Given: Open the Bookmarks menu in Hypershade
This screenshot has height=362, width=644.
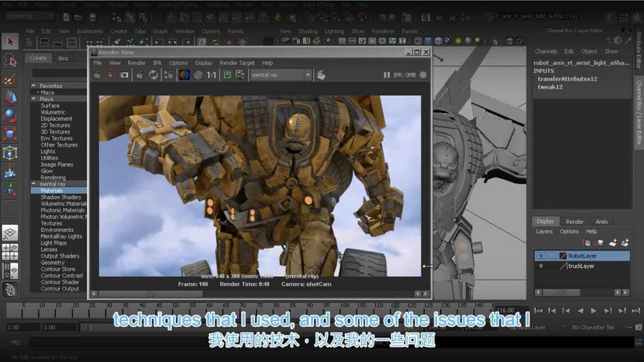Looking at the screenshot, I should [x=89, y=31].
